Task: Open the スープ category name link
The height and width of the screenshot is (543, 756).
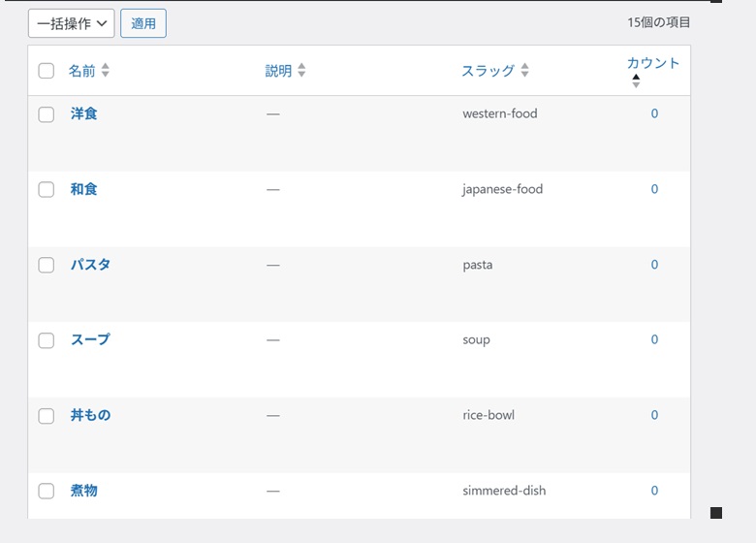Action: (x=90, y=339)
